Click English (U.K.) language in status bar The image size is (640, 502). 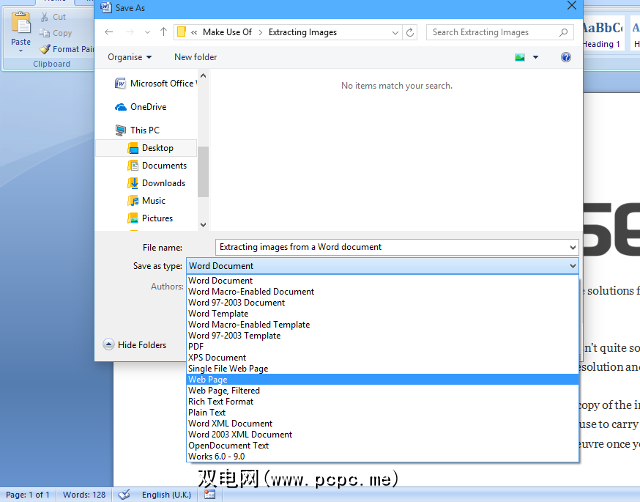[167, 495]
